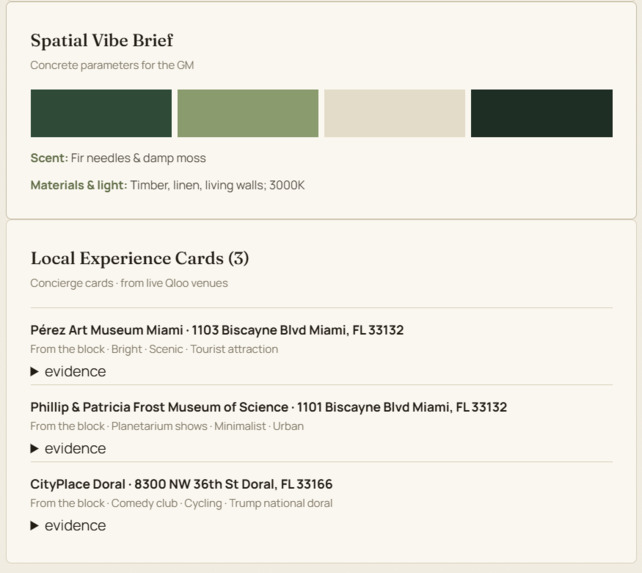
Task: Open CityPlace Doral card title
Action: coord(181,484)
